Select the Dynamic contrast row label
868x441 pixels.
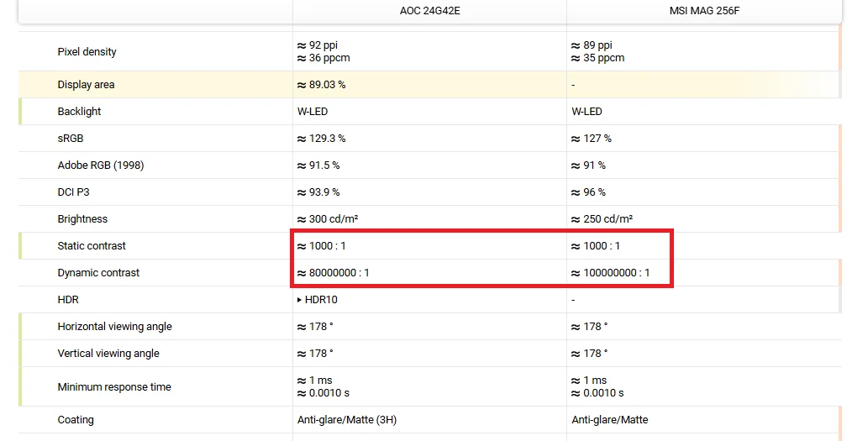tap(98, 273)
